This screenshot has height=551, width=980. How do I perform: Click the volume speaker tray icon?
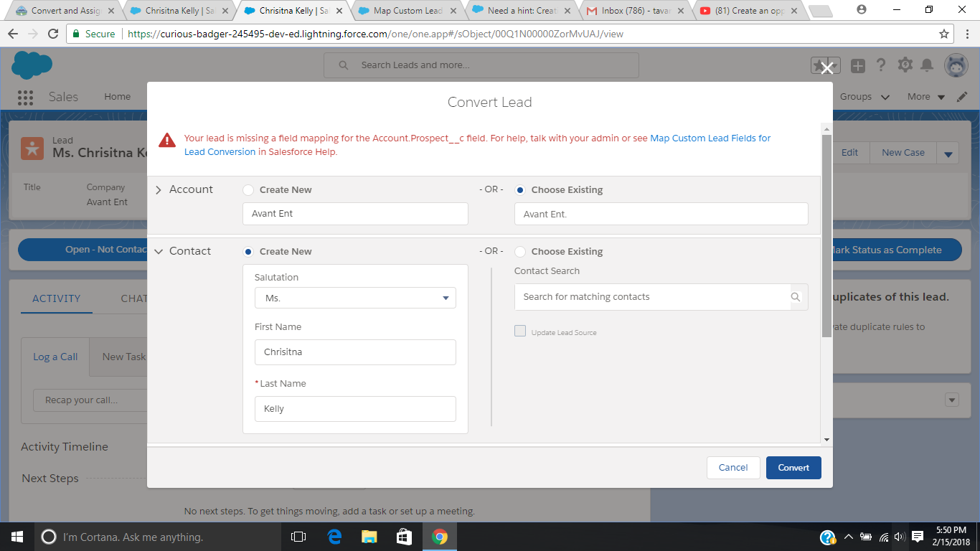[900, 537]
